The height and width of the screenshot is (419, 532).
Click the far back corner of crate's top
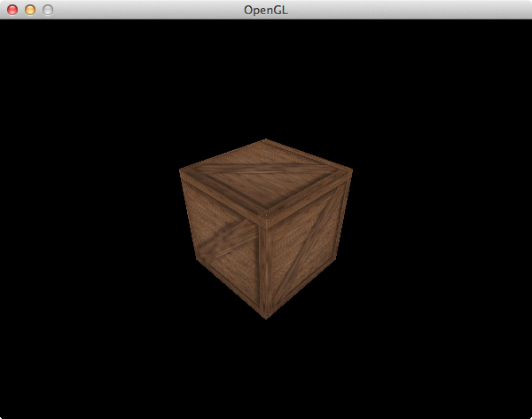pyautogui.click(x=265, y=140)
